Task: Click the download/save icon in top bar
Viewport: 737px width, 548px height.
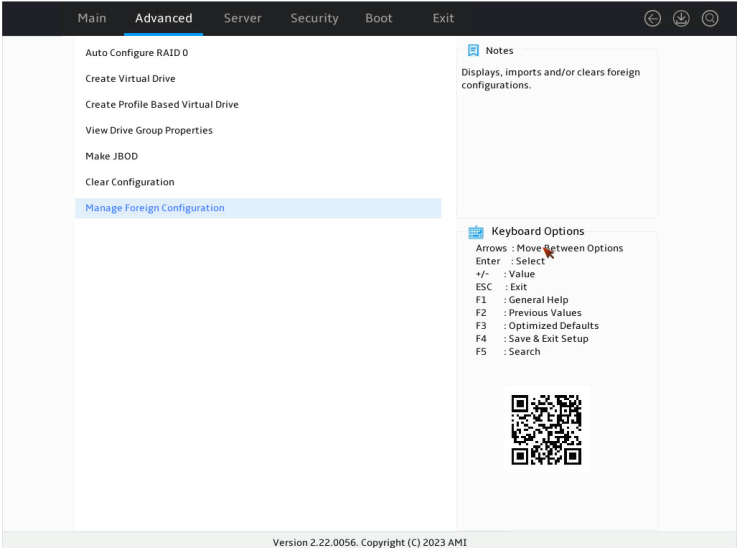Action: point(681,19)
